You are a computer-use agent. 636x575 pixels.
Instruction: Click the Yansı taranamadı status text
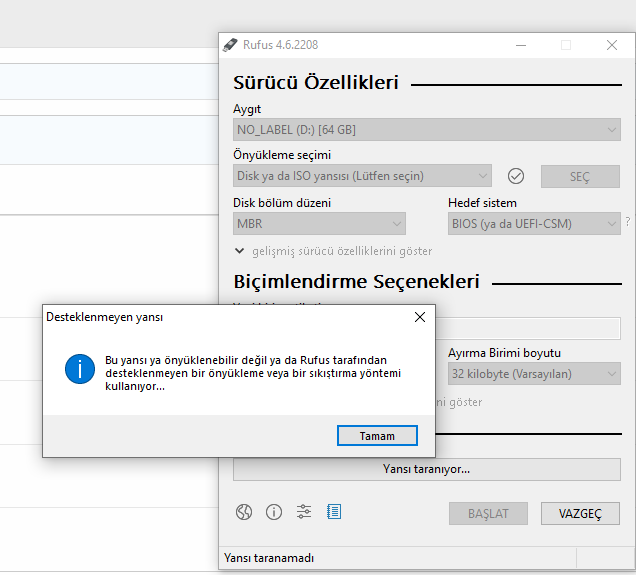pos(269,558)
